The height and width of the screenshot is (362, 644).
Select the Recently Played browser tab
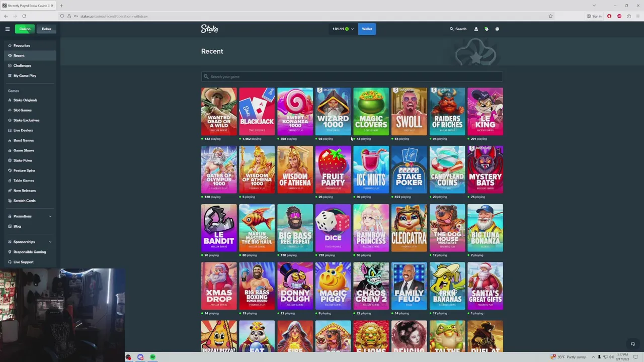tap(28, 6)
